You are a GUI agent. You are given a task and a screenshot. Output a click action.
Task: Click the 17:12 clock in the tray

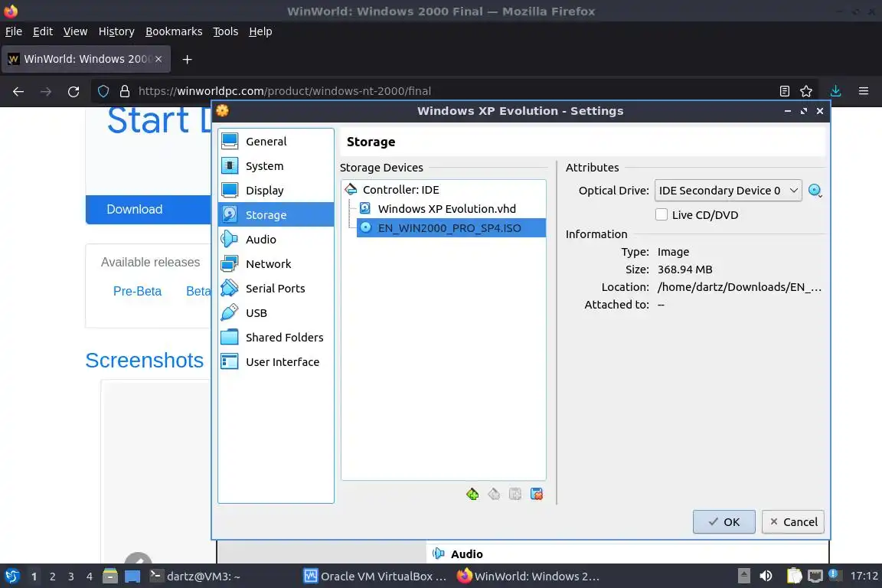click(x=864, y=576)
